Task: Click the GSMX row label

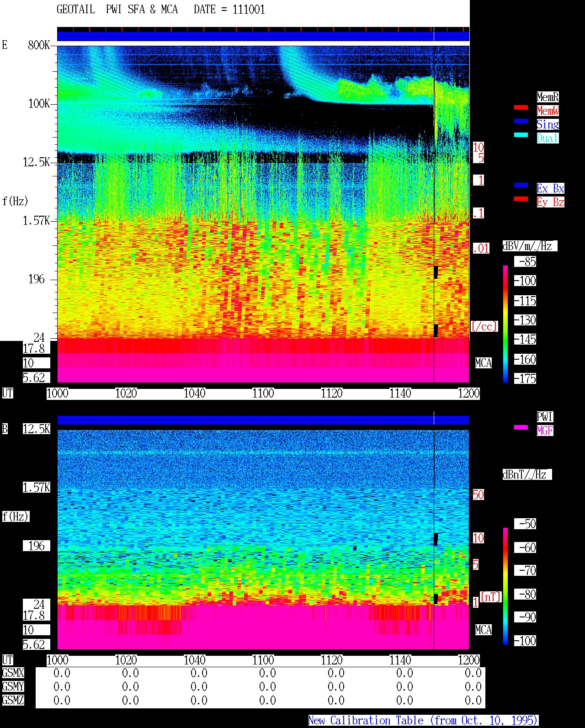Action: (x=13, y=673)
